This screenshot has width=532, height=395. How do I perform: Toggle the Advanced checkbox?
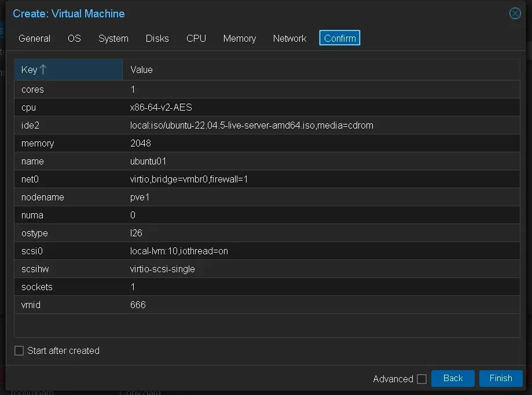(x=421, y=379)
